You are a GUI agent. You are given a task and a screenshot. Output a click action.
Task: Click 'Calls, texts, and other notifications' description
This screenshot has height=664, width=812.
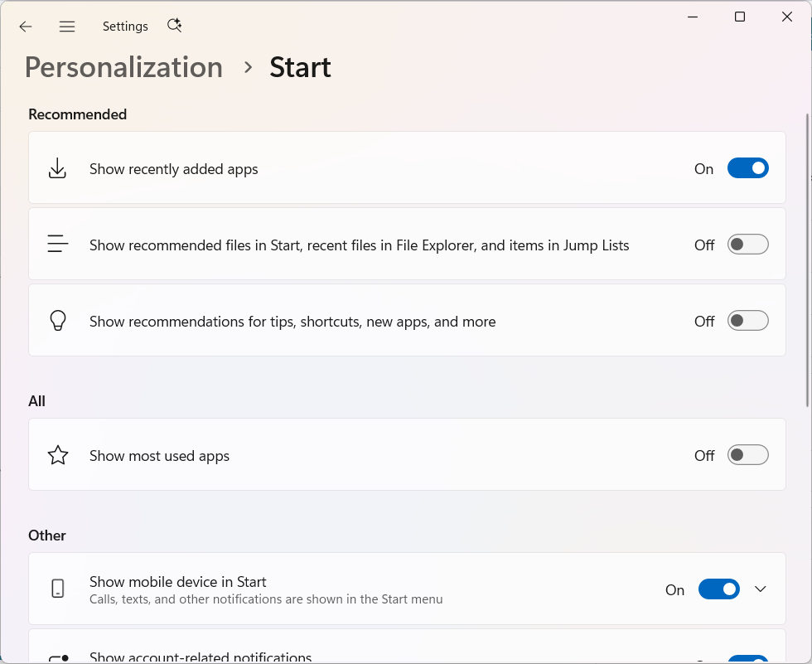(266, 599)
